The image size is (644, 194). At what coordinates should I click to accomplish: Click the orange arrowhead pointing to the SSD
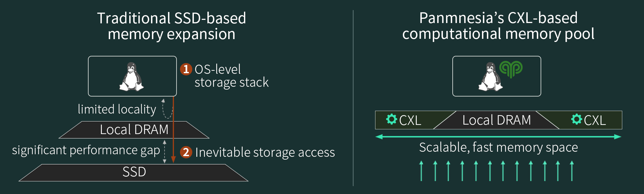(173, 159)
